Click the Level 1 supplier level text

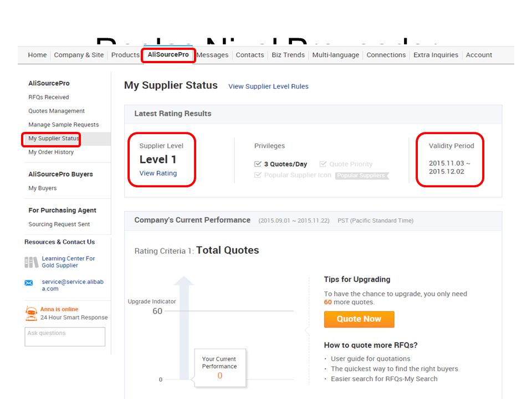pyautogui.click(x=158, y=160)
